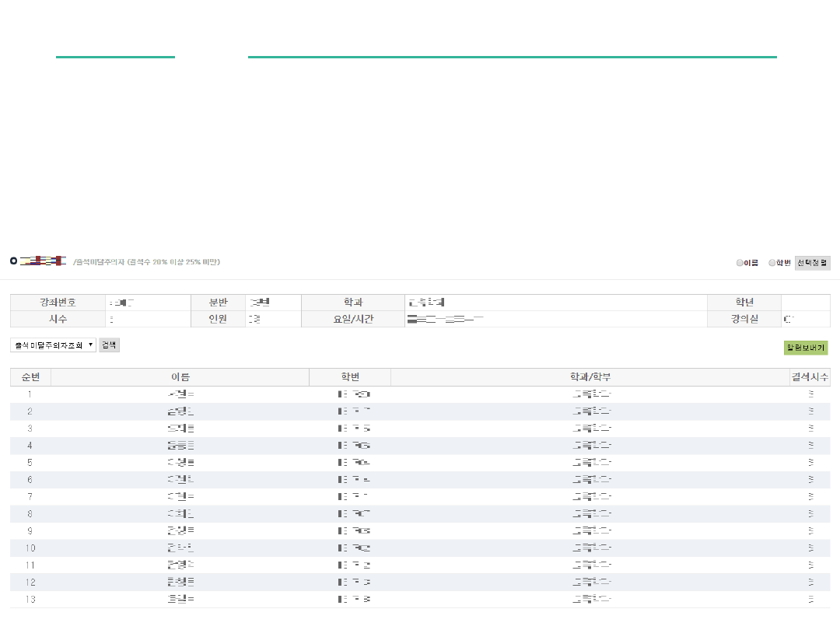Click the 이름 table column header
Screen dimensions: 840x630
point(180,377)
